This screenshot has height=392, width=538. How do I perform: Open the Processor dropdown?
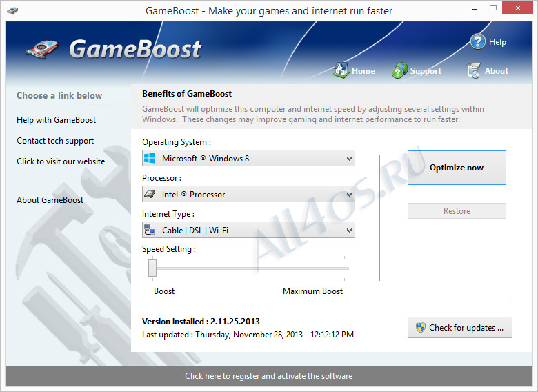248,195
